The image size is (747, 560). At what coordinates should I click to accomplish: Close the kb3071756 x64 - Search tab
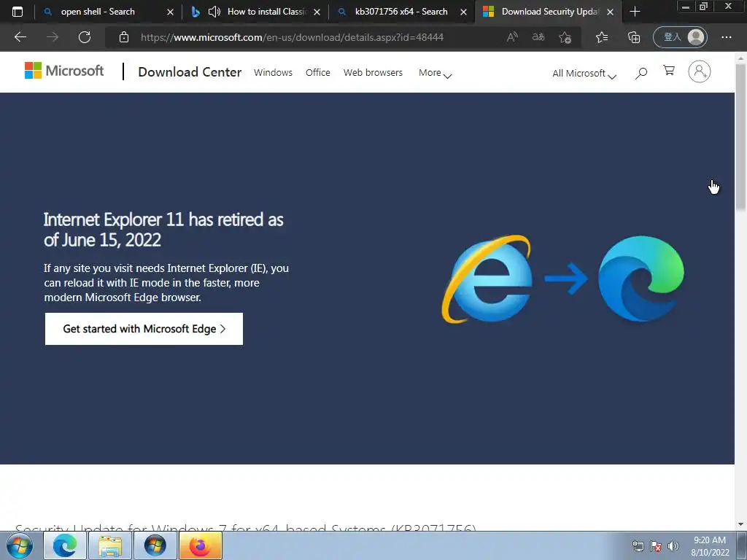tap(463, 12)
